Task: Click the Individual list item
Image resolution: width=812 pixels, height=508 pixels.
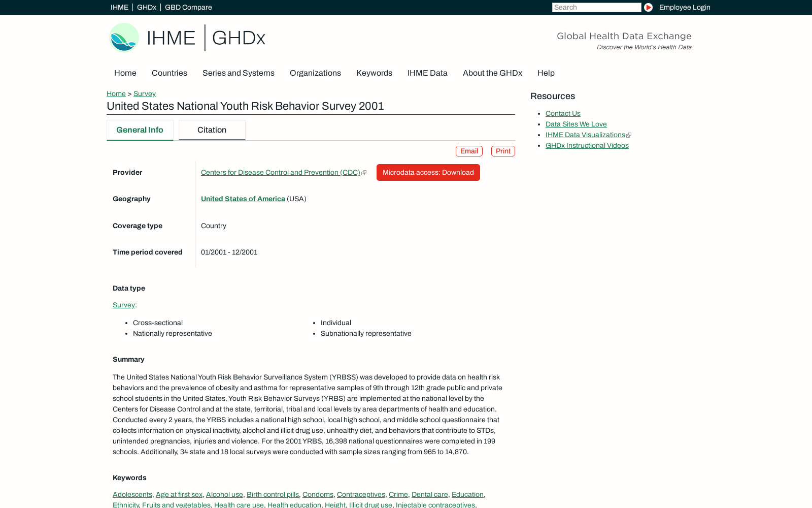Action: 336,323
